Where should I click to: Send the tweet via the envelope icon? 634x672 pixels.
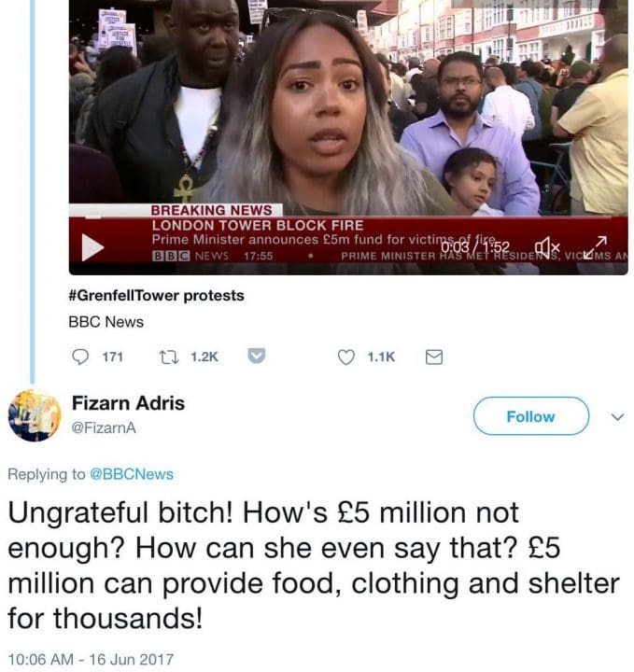pos(434,357)
